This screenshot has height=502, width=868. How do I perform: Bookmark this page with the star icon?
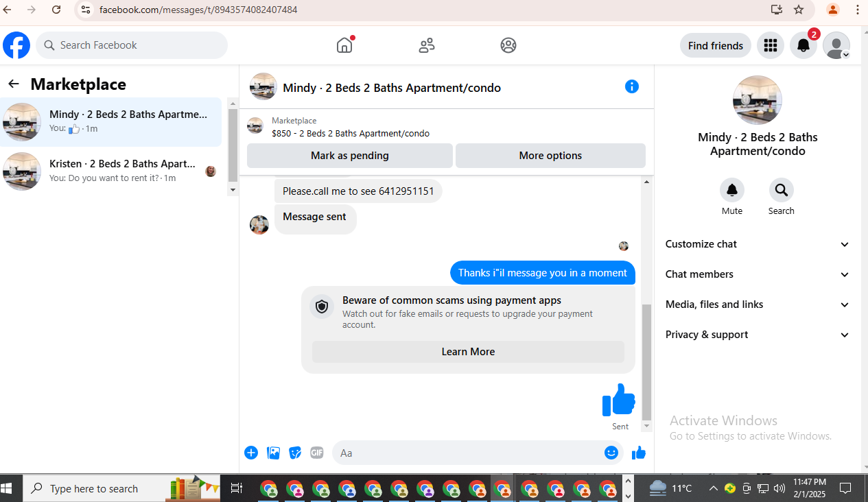click(799, 10)
